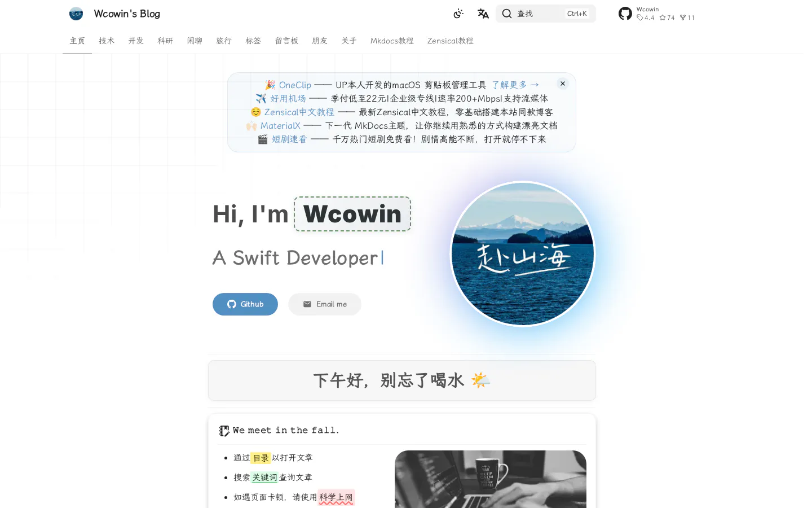Screen dimensions: 812x508
Task: Click the Email me button
Action: point(325,304)
